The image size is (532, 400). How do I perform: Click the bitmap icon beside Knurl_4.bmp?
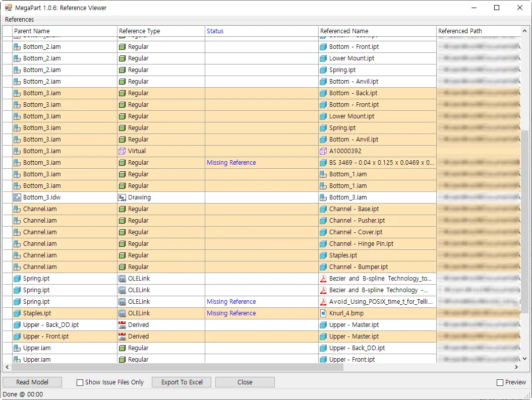coord(323,313)
